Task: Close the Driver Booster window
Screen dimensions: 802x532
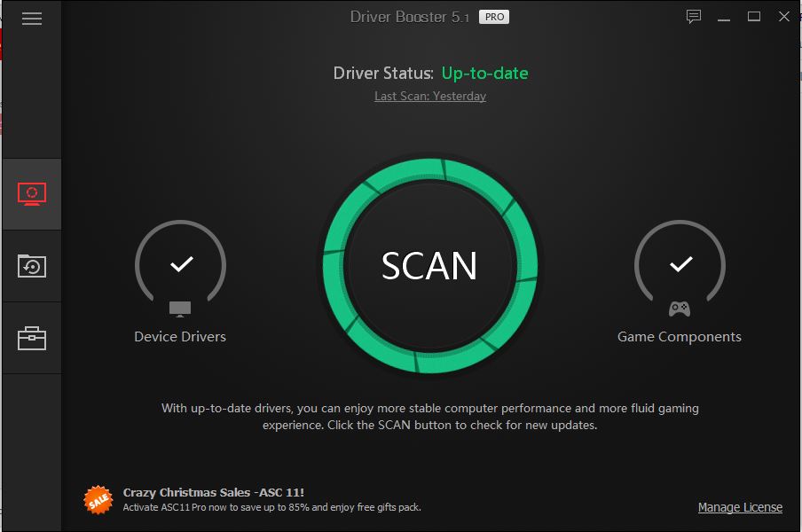Action: (x=783, y=17)
